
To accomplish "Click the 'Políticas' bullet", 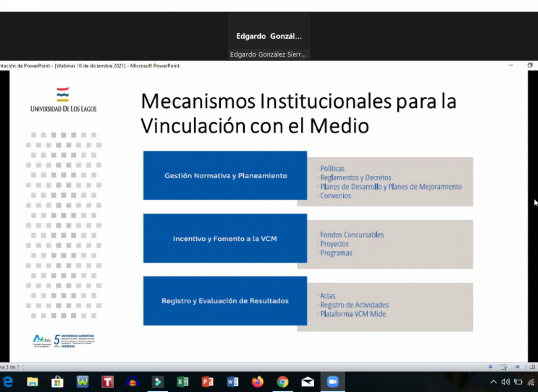I will click(332, 169).
